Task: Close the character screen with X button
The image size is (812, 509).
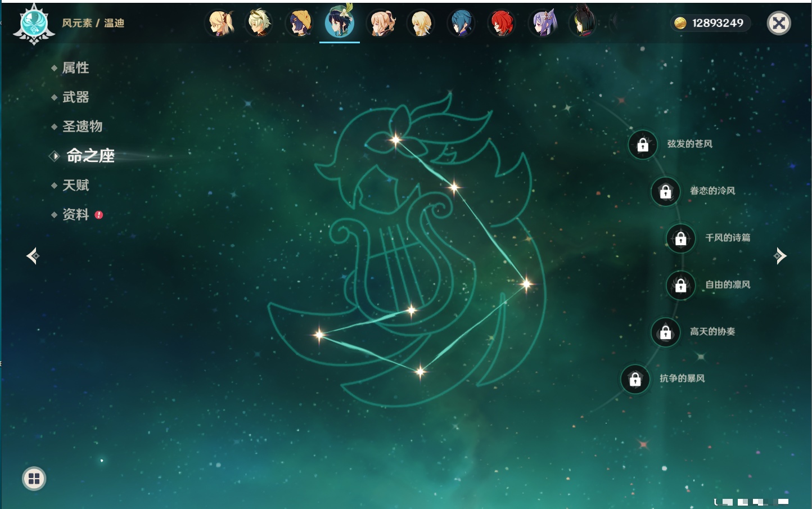Action: click(x=779, y=23)
